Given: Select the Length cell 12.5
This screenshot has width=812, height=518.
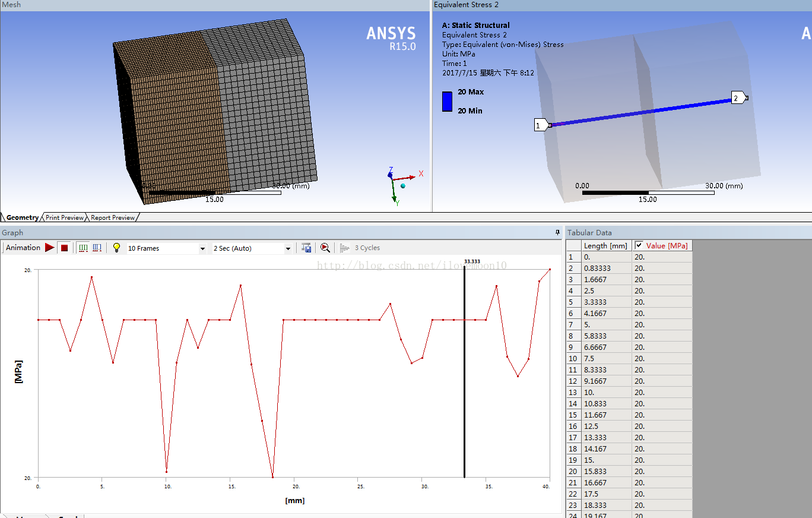Looking at the screenshot, I should pos(607,426).
